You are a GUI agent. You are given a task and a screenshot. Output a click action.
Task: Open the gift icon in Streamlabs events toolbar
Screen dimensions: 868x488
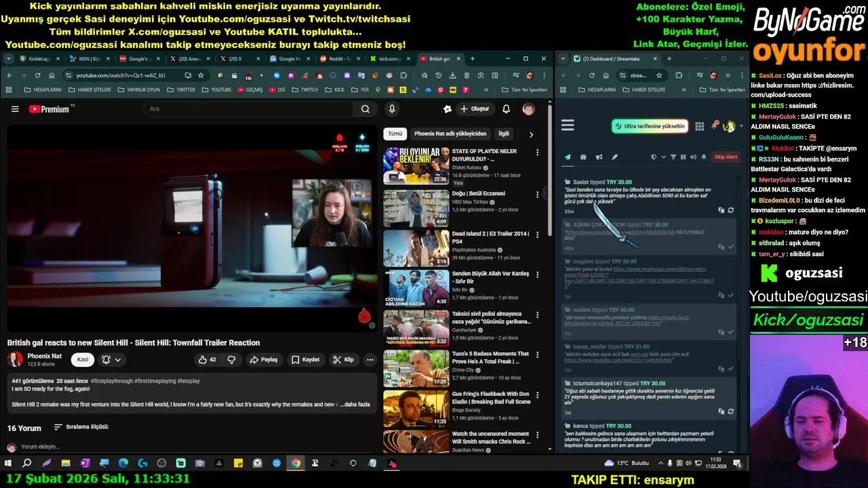pos(583,157)
